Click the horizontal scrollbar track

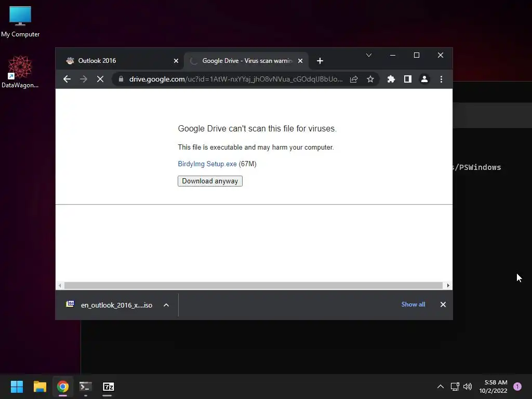[x=254, y=286]
